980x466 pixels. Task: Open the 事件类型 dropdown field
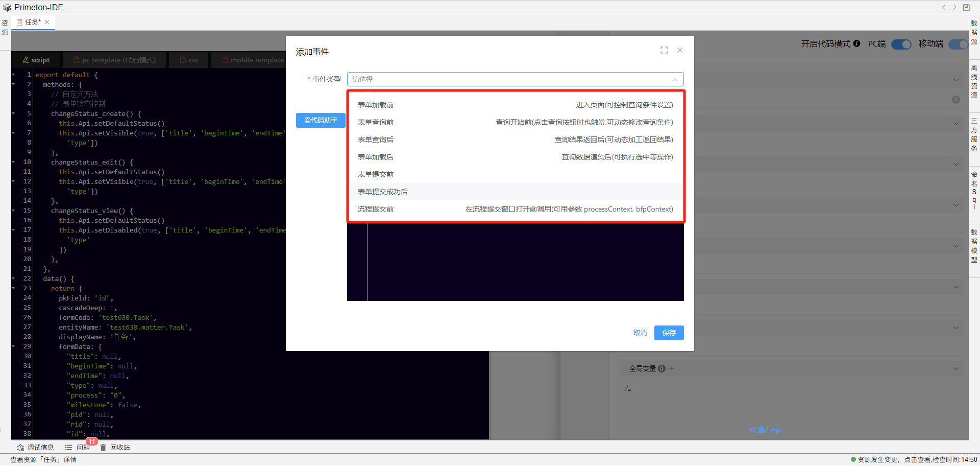click(515, 79)
